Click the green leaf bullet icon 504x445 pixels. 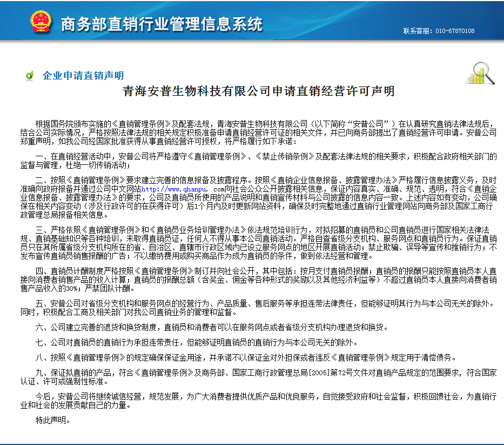pyautogui.click(x=30, y=76)
